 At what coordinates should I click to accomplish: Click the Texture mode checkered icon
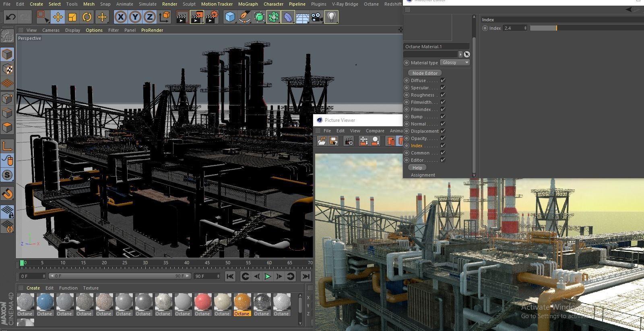point(7,69)
